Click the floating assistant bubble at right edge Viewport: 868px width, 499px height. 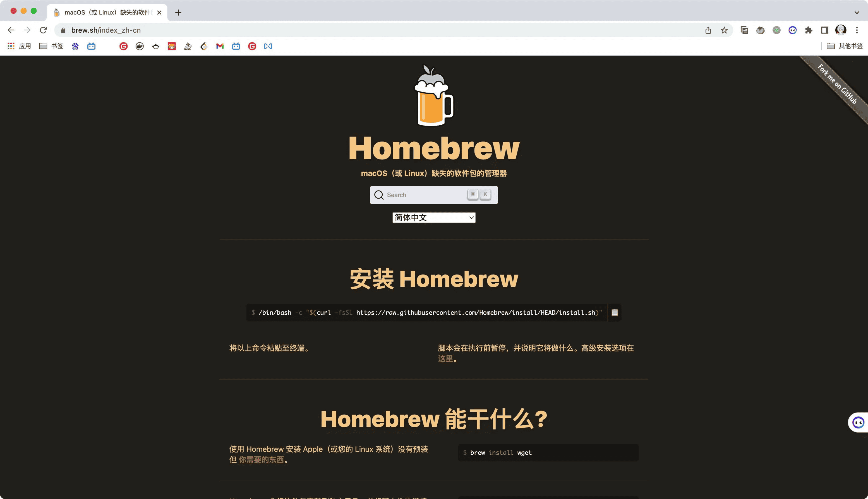(858, 422)
